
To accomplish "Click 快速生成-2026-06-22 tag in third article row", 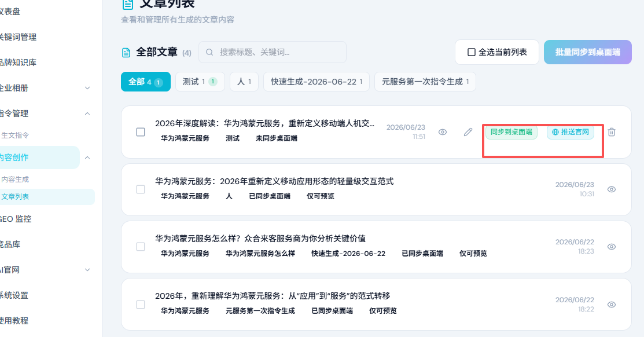I will point(348,254).
